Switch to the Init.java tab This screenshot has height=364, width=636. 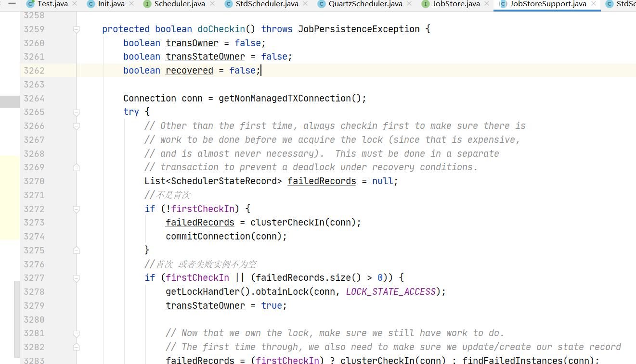point(111,4)
